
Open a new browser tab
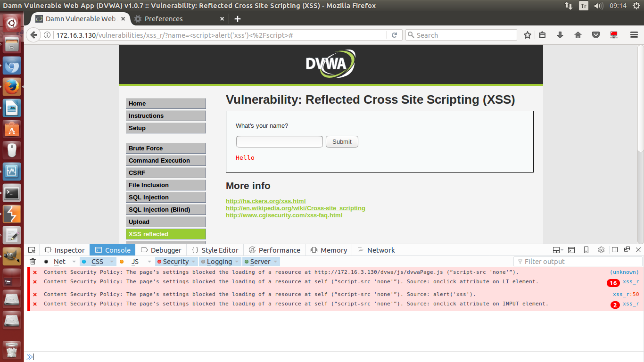(238, 19)
